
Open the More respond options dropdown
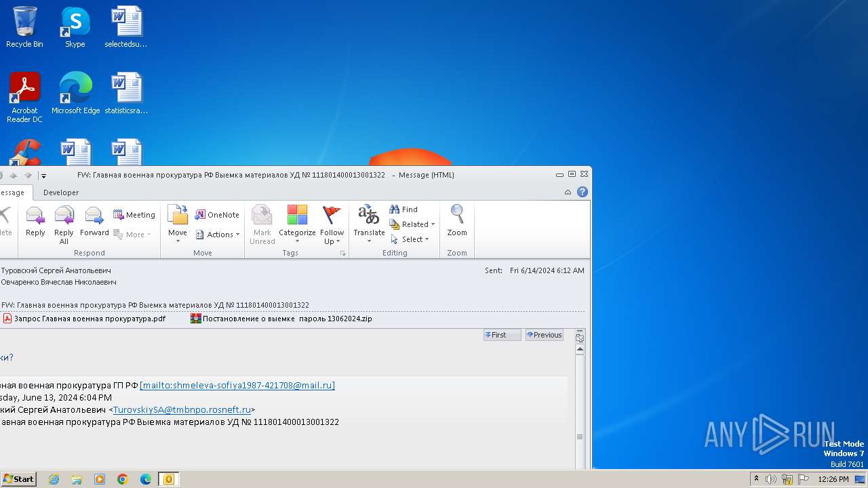pos(132,235)
